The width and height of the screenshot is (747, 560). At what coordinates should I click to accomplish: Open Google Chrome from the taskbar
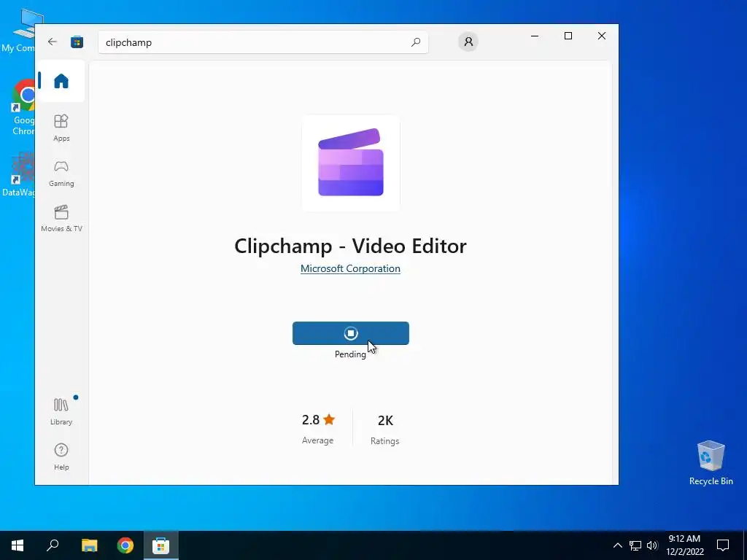pyautogui.click(x=125, y=545)
